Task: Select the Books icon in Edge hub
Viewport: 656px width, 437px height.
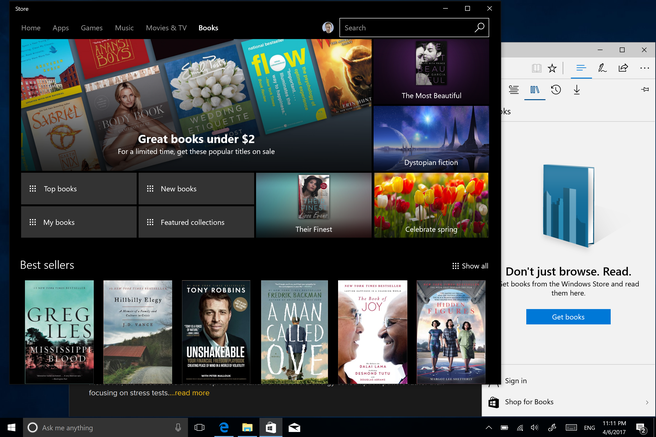Action: point(535,90)
